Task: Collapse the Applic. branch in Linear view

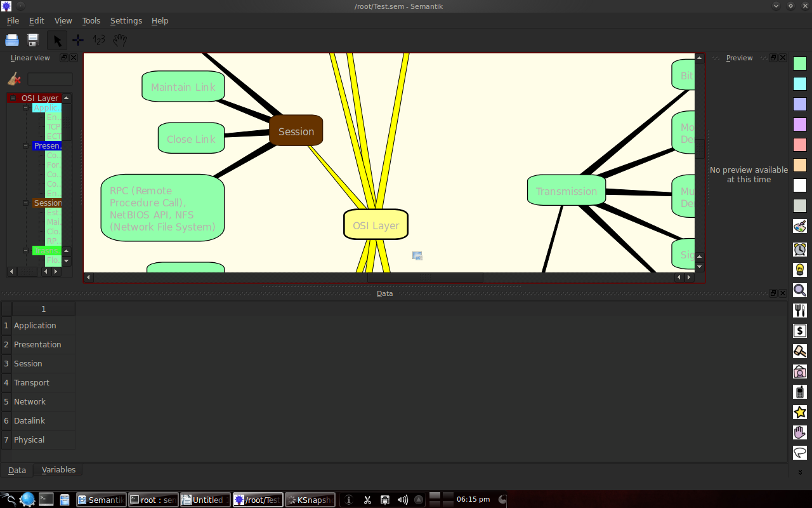Action: tap(26, 108)
